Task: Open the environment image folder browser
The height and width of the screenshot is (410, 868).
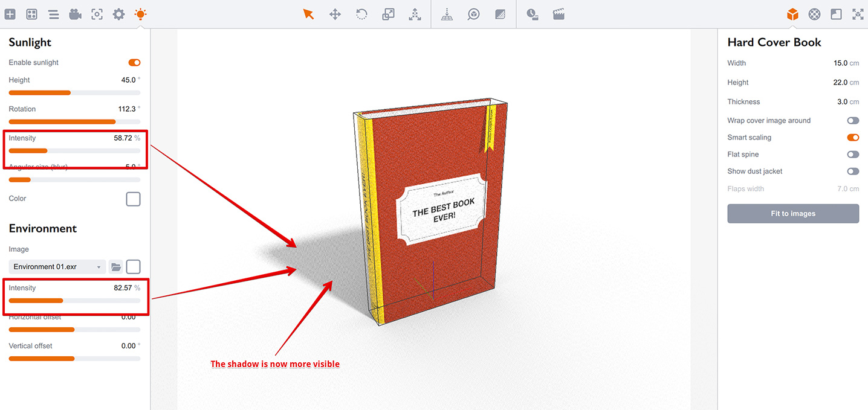Action: point(117,266)
